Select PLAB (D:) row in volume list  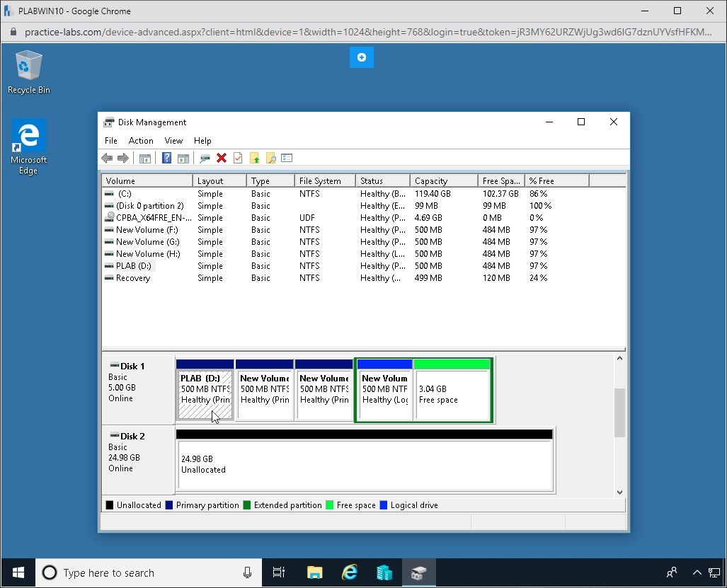click(364, 266)
